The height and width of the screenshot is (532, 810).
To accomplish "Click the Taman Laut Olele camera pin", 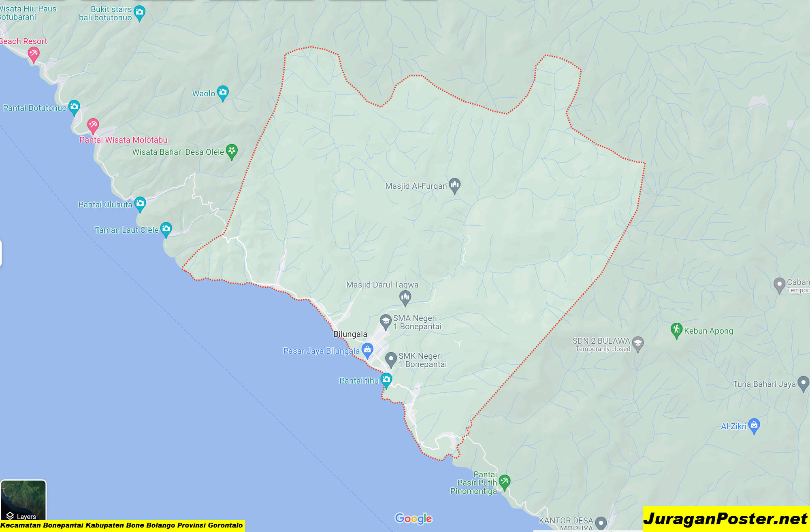I will pyautogui.click(x=166, y=230).
